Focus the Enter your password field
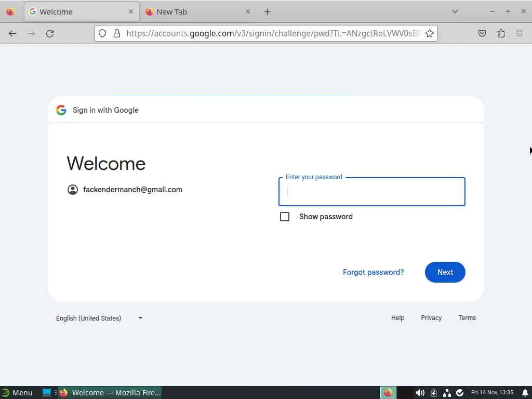The image size is (532, 399). click(372, 192)
